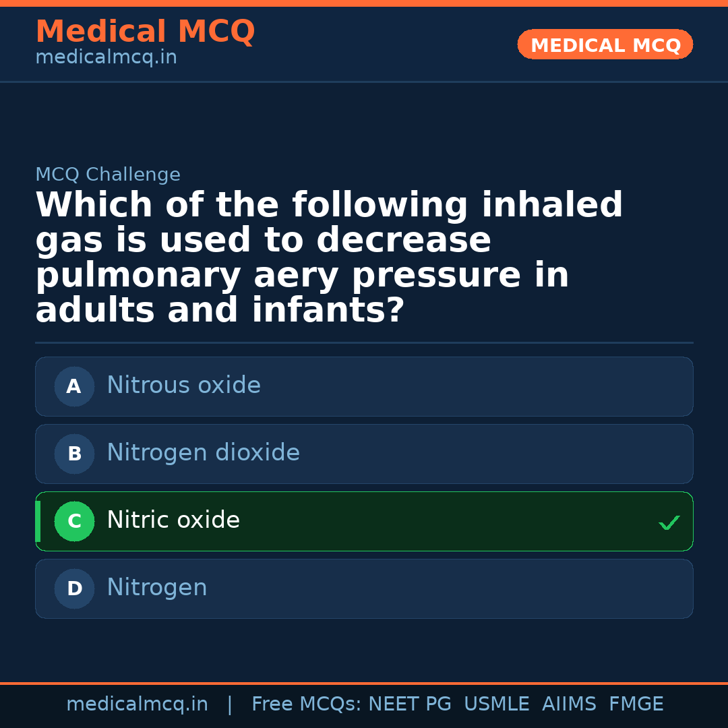The image size is (728, 728).
Task: Click the green checkmark icon on Nitric oxide
Action: [x=669, y=522]
